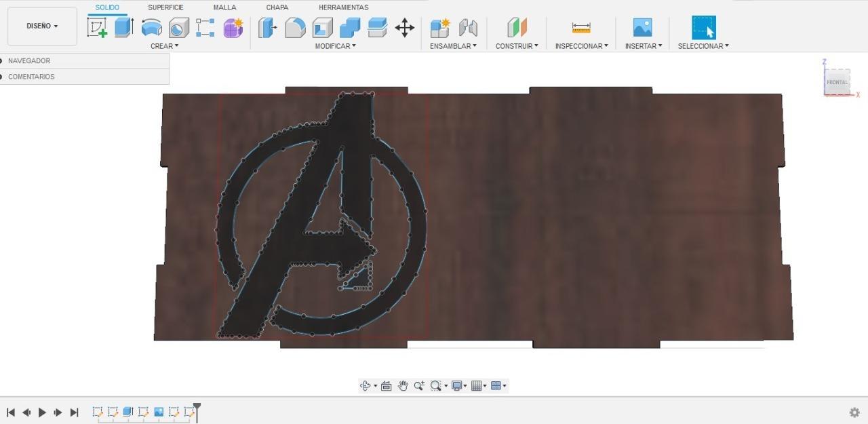Select the Fillet tool icon

tap(295, 28)
